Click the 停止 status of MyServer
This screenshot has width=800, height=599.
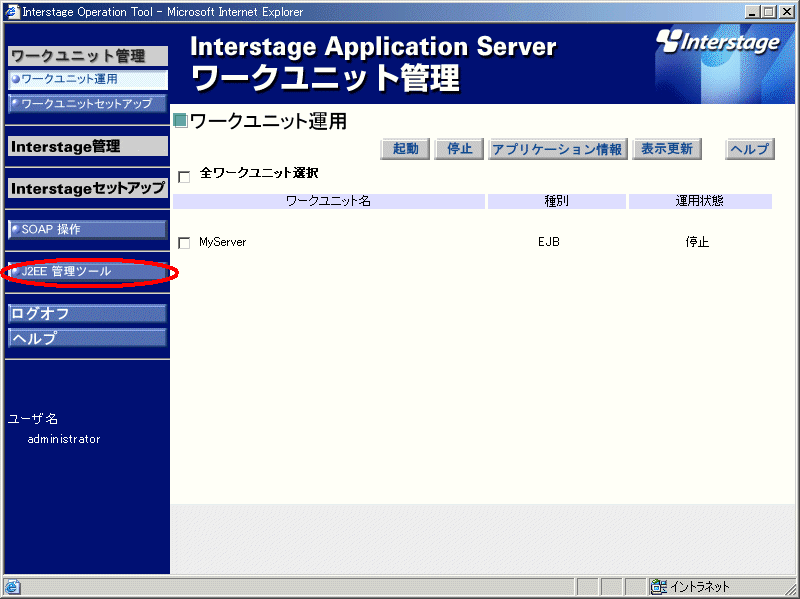697,242
